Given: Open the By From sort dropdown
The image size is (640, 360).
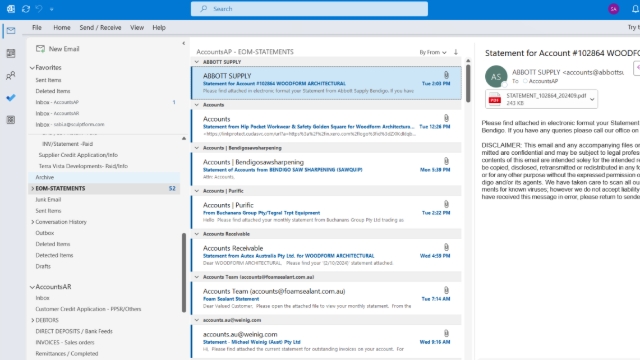Looking at the screenshot, I should click(x=433, y=52).
